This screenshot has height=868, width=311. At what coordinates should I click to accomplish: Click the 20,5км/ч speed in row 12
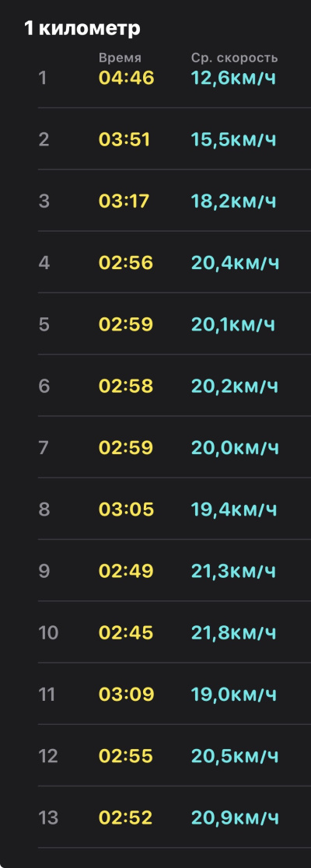click(x=235, y=756)
